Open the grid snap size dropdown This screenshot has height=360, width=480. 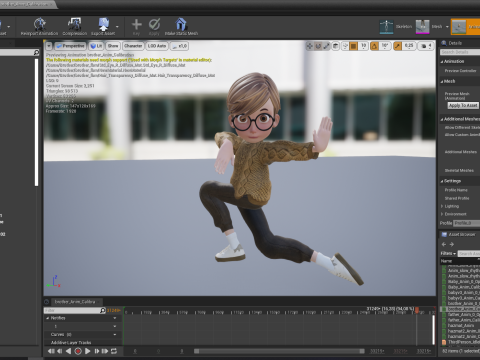click(363, 46)
